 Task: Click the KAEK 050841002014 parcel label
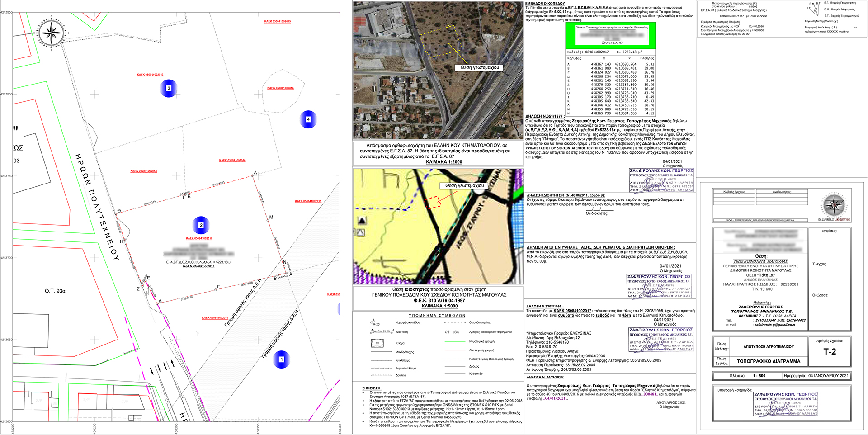[x=280, y=88]
